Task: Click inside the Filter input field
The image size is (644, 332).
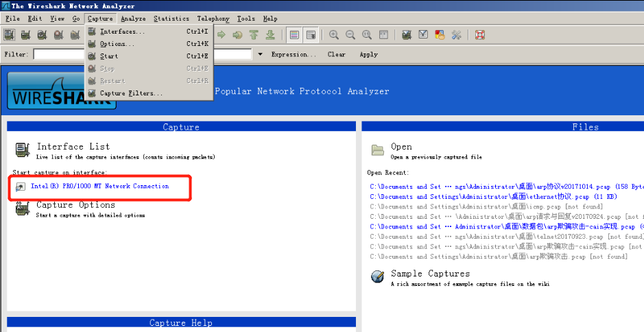Action: (142, 54)
